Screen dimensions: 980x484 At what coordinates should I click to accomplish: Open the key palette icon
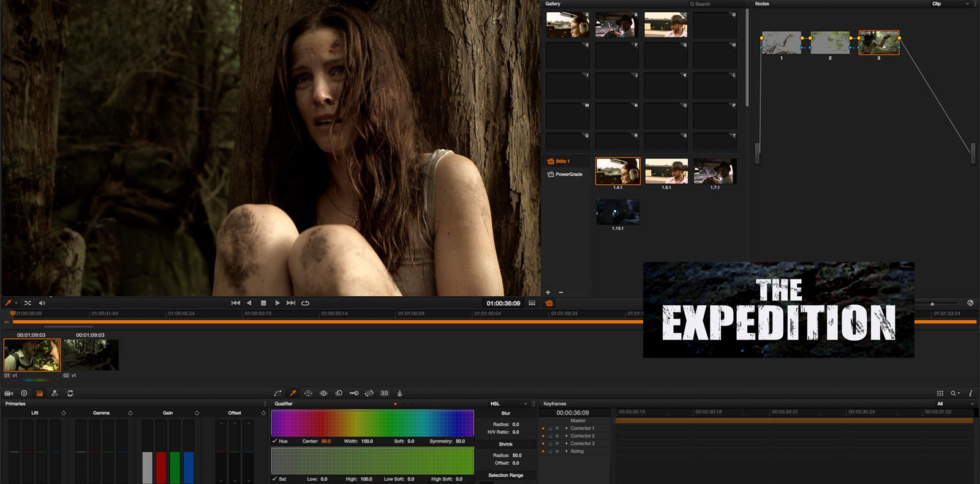(x=354, y=393)
